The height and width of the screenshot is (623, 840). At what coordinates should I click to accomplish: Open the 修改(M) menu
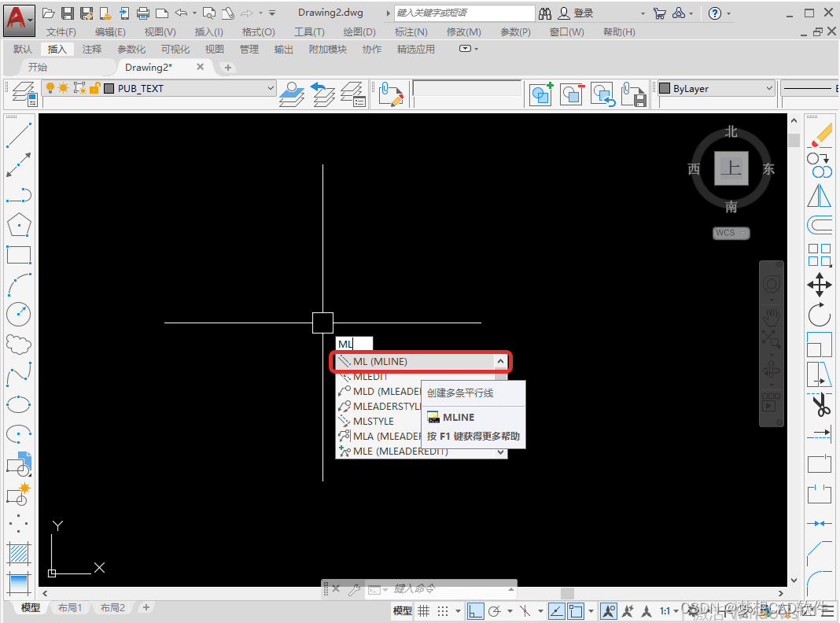coord(464,32)
